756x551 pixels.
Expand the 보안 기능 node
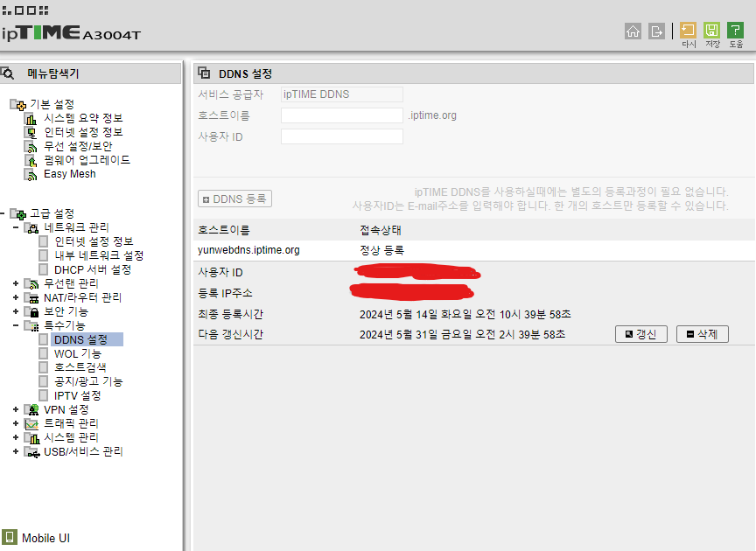click(16, 311)
